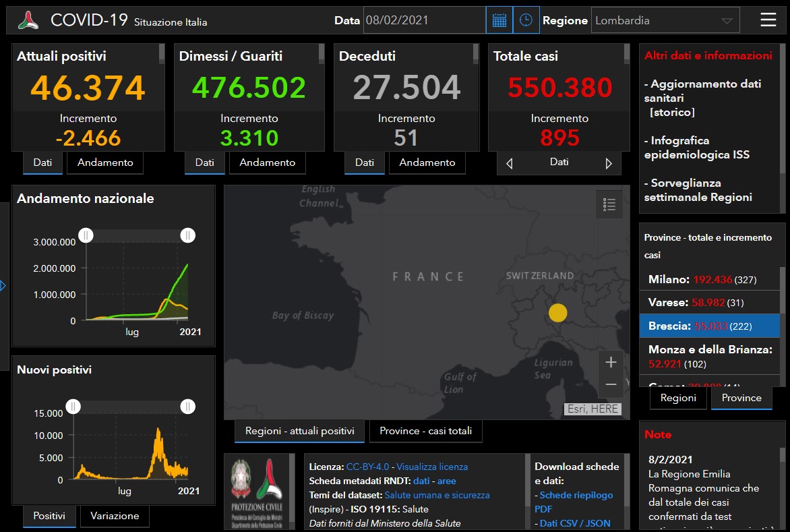The image size is (790, 532).
Task: Select the Province - casi totali tab
Action: click(x=425, y=431)
